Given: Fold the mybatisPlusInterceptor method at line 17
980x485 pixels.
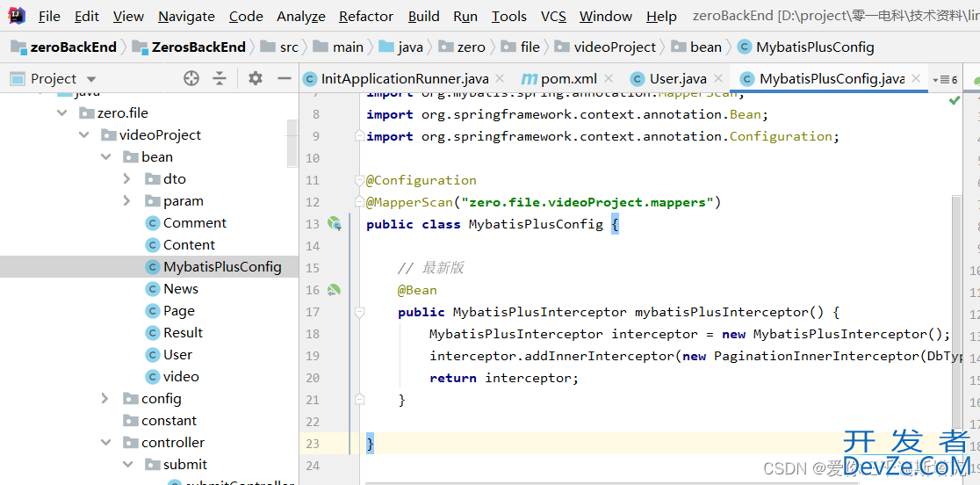Looking at the screenshot, I should [x=359, y=311].
